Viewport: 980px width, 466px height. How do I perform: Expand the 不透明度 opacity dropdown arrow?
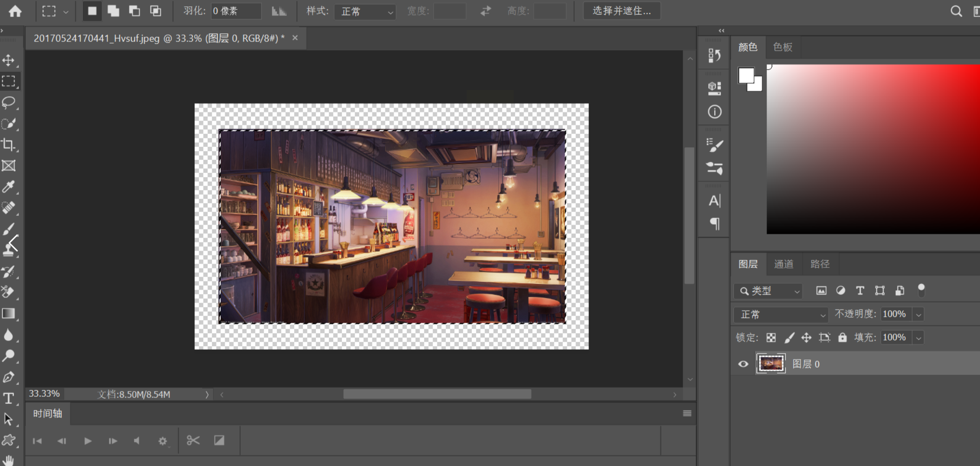pyautogui.click(x=919, y=314)
